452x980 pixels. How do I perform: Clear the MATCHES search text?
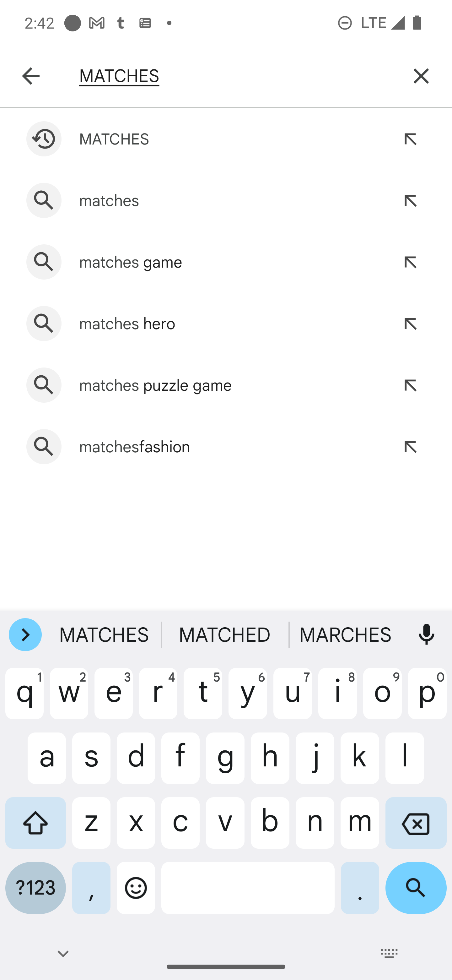(421, 76)
